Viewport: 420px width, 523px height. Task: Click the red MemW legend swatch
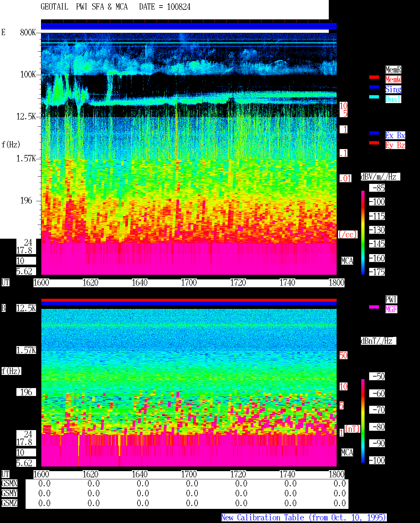pos(374,77)
